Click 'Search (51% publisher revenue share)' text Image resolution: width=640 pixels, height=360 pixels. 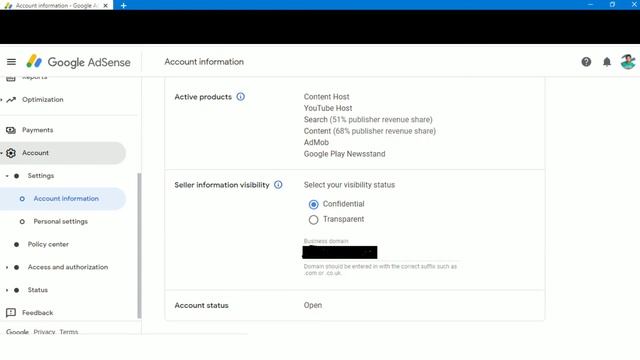368,120
